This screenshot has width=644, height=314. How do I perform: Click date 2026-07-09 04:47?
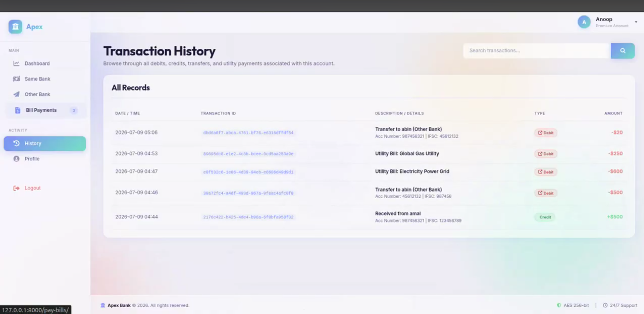[x=136, y=171]
